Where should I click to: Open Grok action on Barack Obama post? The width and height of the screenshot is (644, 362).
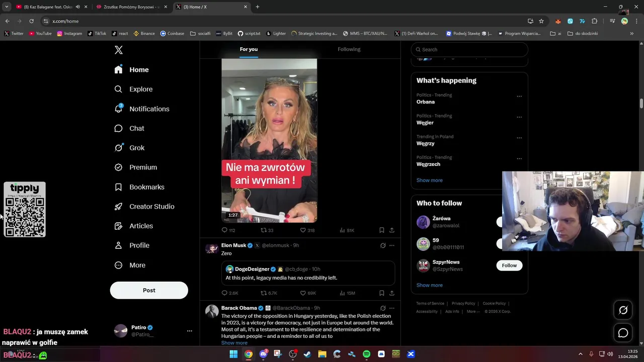(x=383, y=308)
